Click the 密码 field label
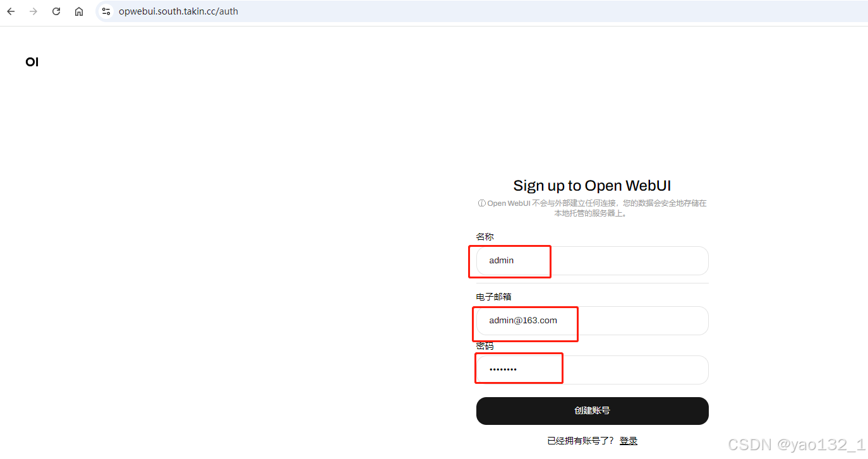 [x=485, y=347]
